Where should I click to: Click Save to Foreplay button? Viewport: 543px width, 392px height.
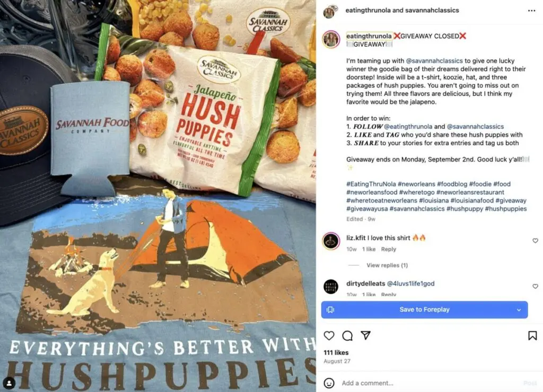[x=424, y=310]
